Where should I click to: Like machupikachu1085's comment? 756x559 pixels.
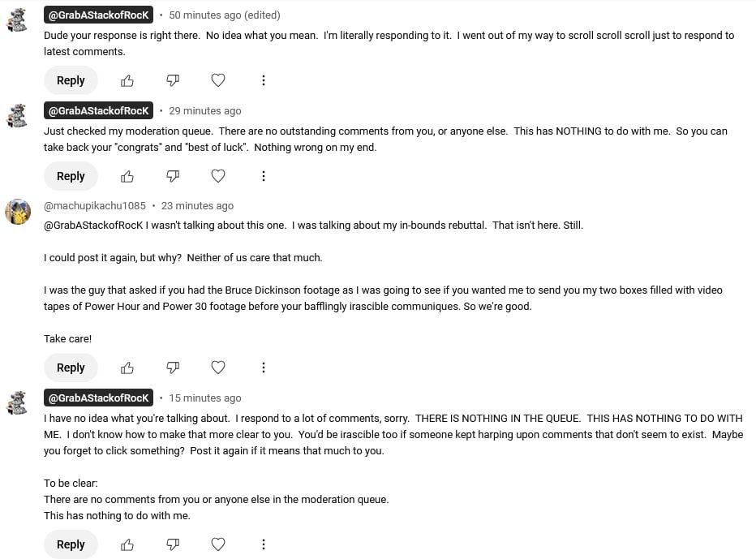[x=127, y=368]
